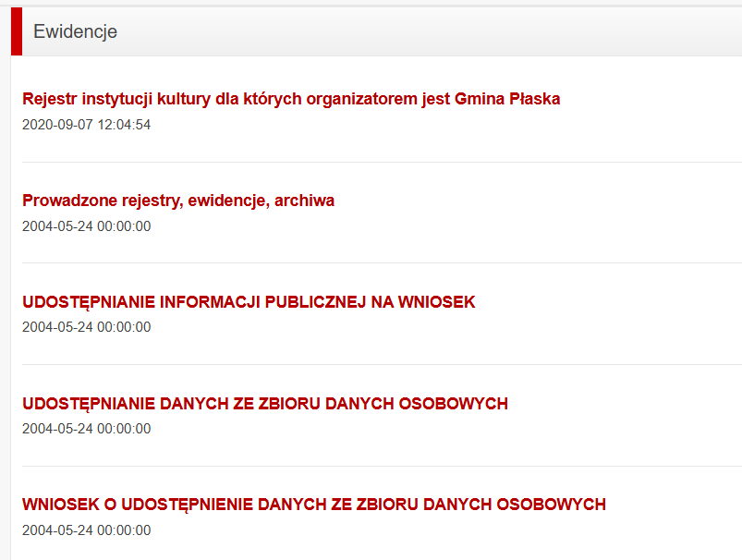Click divider line below Rejestr instytucji entry
742x560 pixels.
(370, 162)
